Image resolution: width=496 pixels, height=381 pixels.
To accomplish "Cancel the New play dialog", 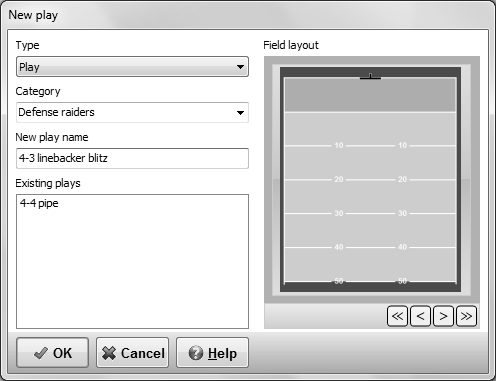I will click(133, 353).
